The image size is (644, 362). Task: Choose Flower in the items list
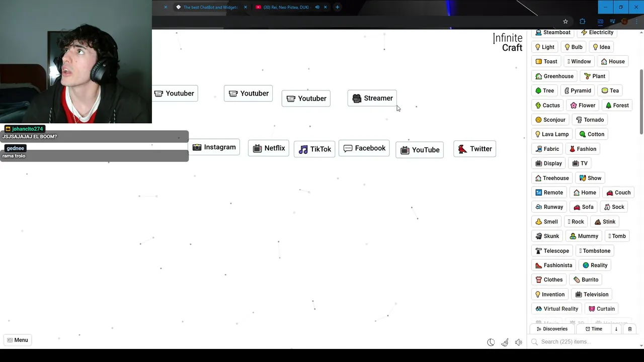tap(583, 105)
